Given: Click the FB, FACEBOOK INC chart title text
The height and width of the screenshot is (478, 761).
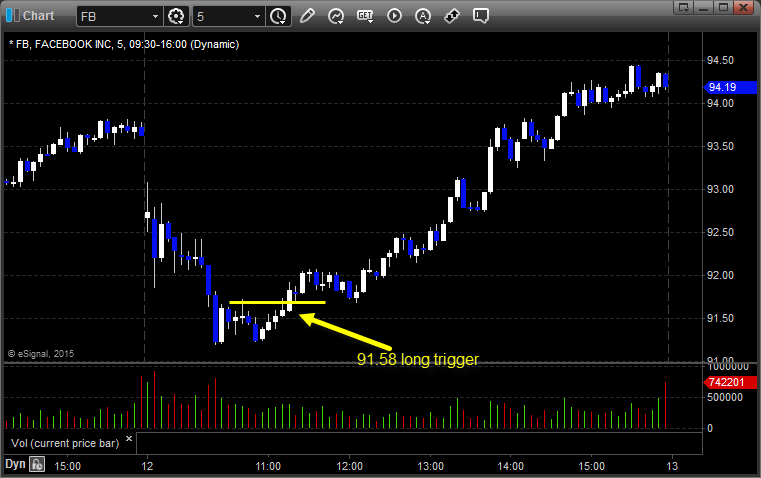Looking at the screenshot, I should pos(124,44).
